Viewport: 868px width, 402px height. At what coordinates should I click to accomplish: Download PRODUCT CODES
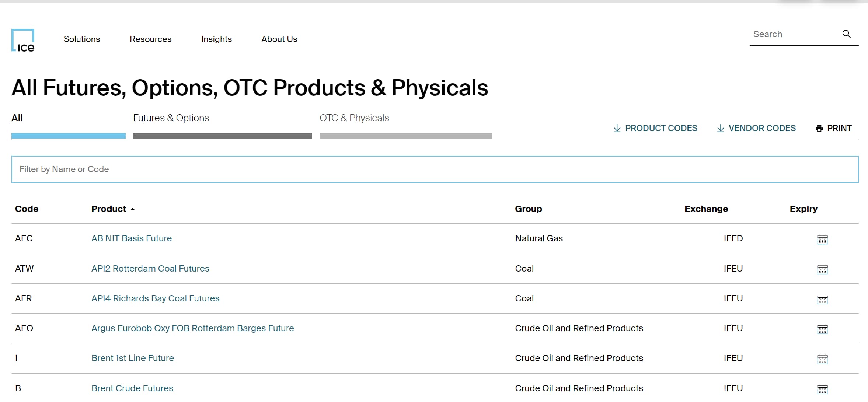pyautogui.click(x=655, y=128)
